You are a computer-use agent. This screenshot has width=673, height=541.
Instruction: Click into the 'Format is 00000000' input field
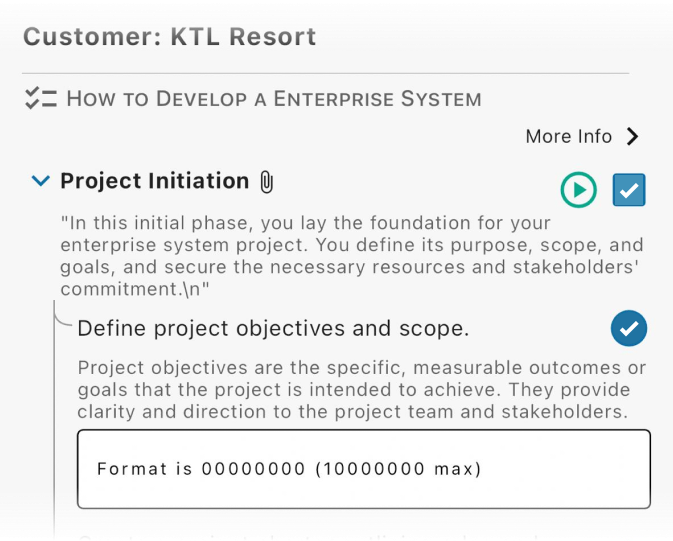(x=364, y=469)
